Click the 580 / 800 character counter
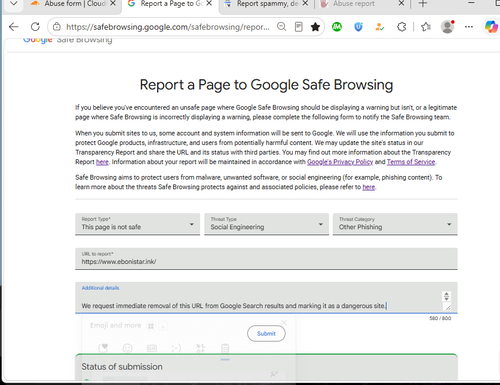This screenshot has height=385, width=500. click(x=440, y=318)
